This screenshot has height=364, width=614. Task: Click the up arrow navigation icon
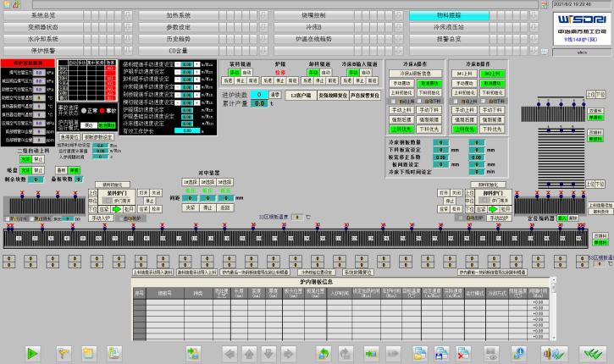point(249,354)
